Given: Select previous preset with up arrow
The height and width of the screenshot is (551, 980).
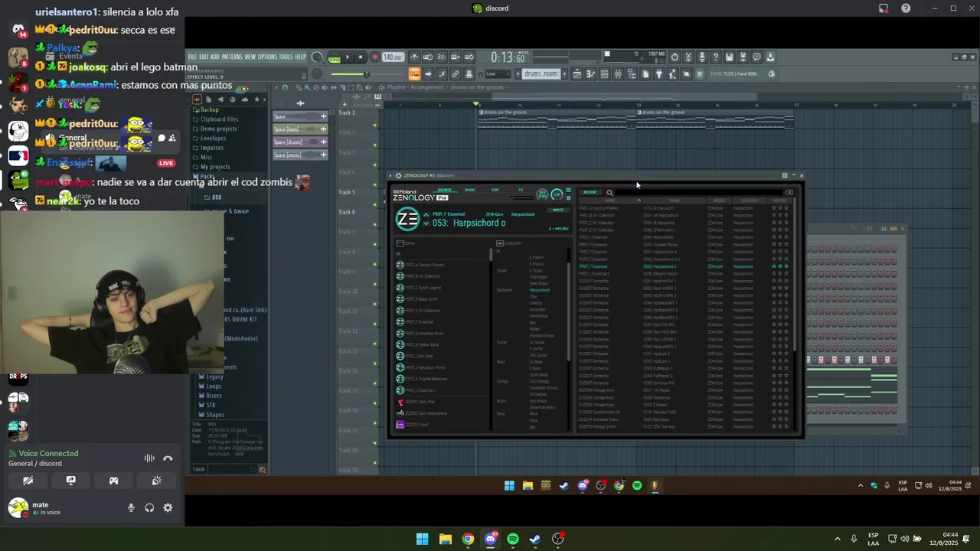Looking at the screenshot, I should (x=426, y=214).
